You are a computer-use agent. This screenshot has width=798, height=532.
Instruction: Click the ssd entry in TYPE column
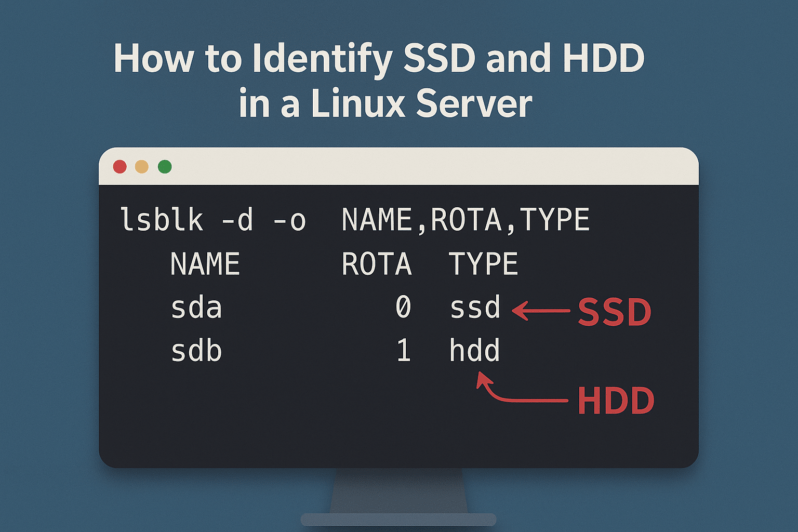pyautogui.click(x=475, y=308)
